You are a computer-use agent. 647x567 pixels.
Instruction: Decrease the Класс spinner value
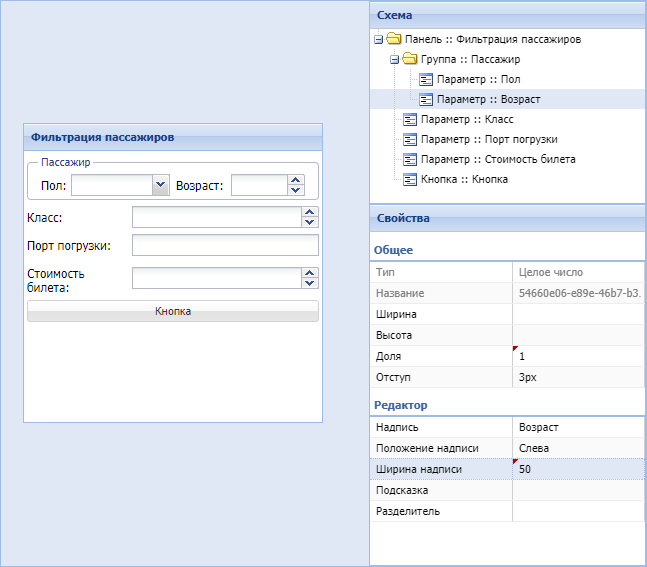[310, 222]
